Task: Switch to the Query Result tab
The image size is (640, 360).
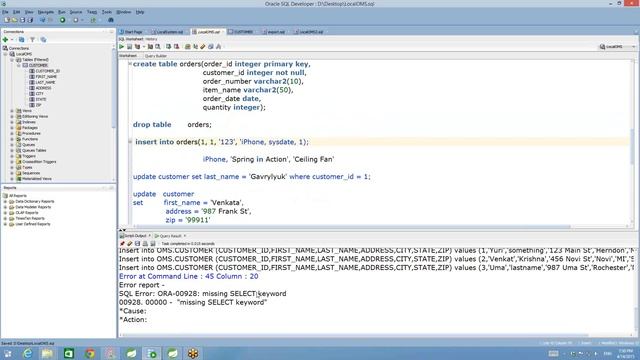Action: [170, 236]
